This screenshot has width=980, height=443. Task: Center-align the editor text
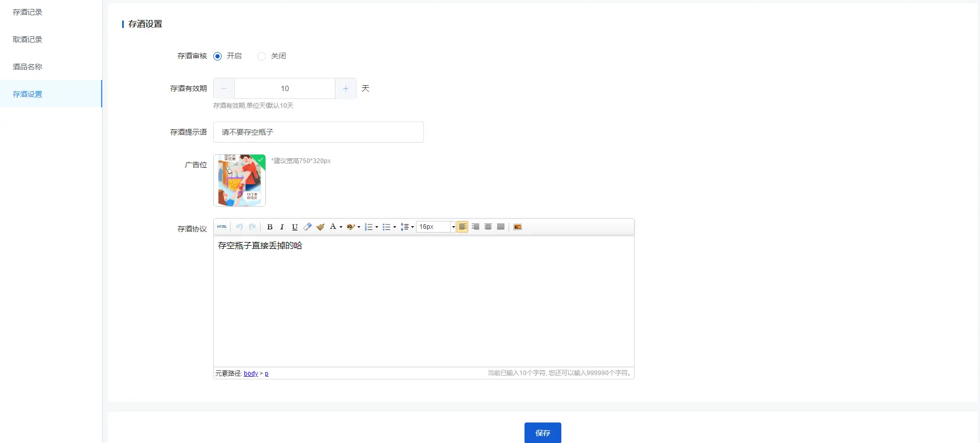(x=488, y=227)
